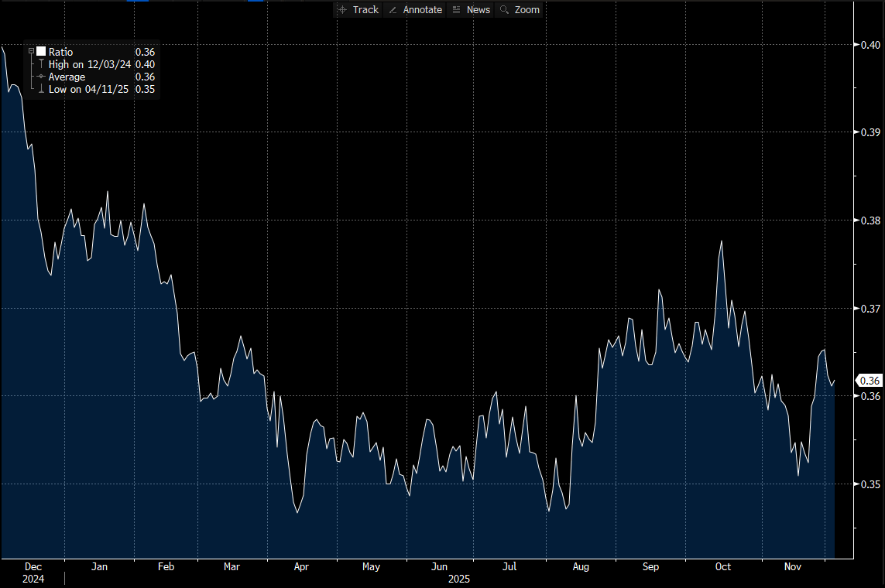This screenshot has width=885, height=588.
Task: Click the Ratio row value 0.36 in legend
Action: [x=145, y=52]
